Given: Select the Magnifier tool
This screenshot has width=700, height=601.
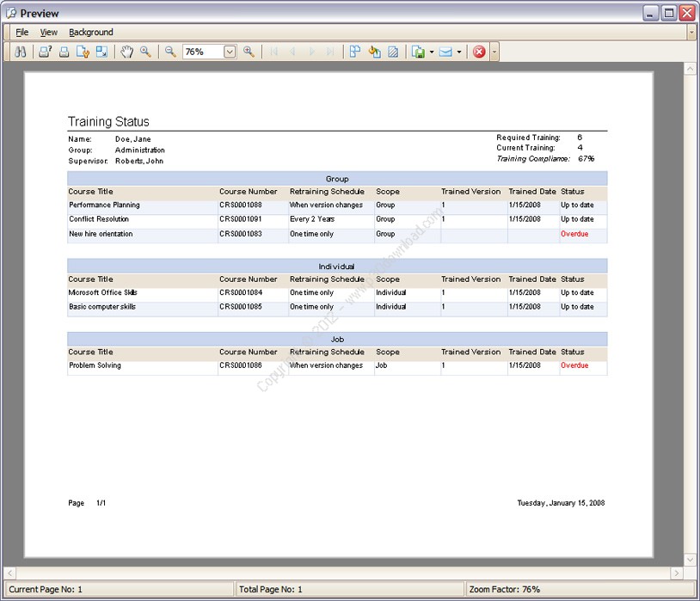Looking at the screenshot, I should 145,52.
